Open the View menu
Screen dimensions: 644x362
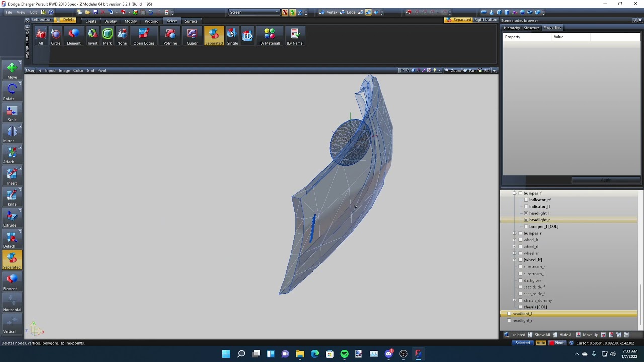tap(21, 12)
